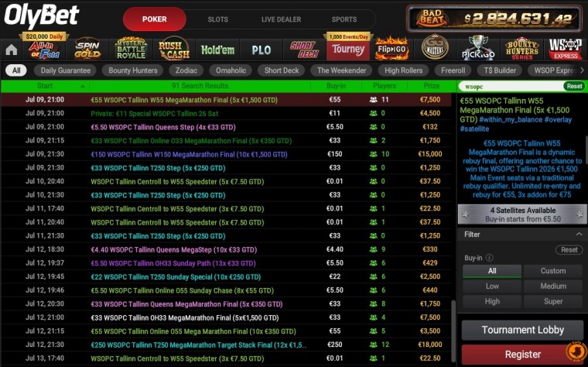Open the All-in or Fold game icon
Viewport: 588px width, 367px height.
pyautogui.click(x=44, y=50)
